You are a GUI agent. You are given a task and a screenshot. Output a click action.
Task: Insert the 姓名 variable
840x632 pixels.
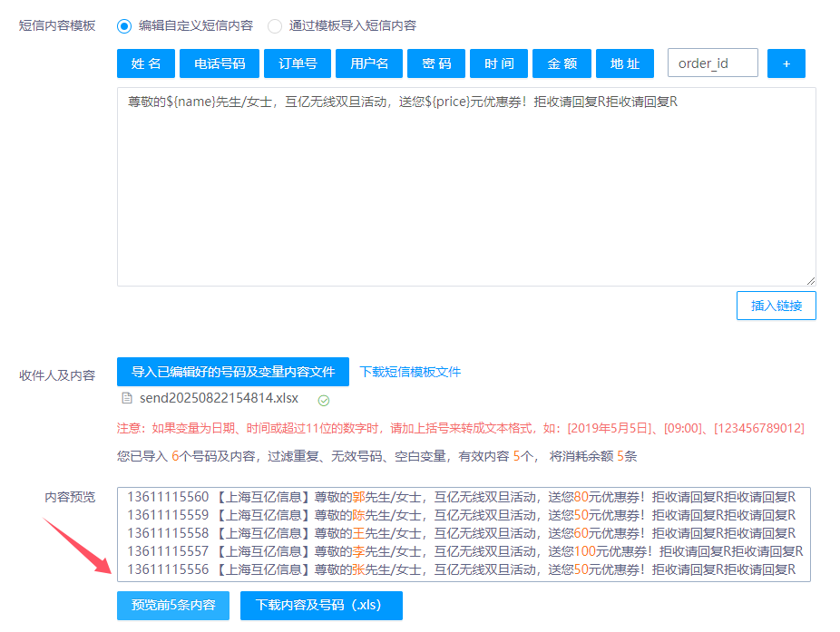click(x=146, y=63)
